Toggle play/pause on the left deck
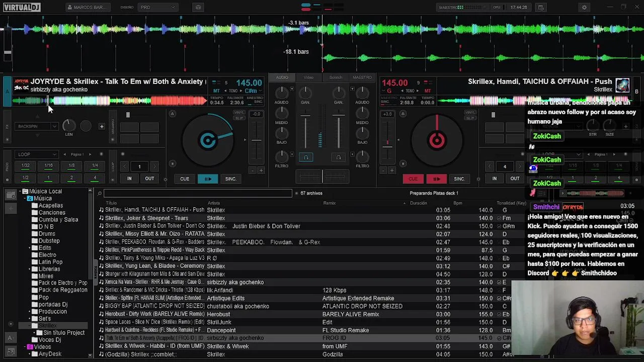The image size is (644, 362). [207, 179]
